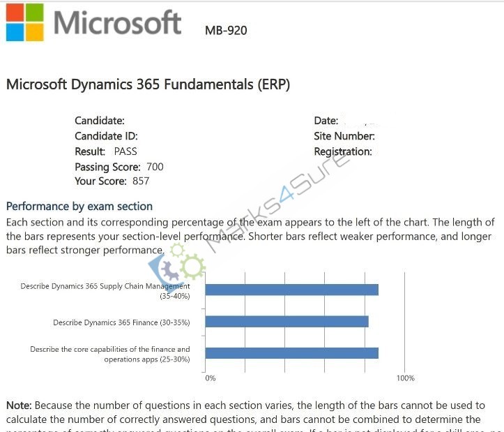Viewport: 504px width, 432px height.
Task: Click the Microsoft wordmark text
Action: 118,22
